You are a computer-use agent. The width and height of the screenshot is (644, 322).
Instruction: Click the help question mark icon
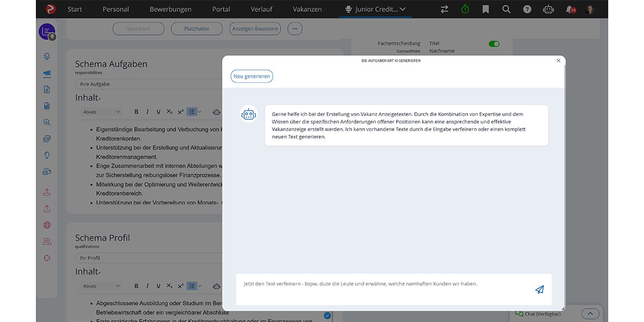(527, 9)
